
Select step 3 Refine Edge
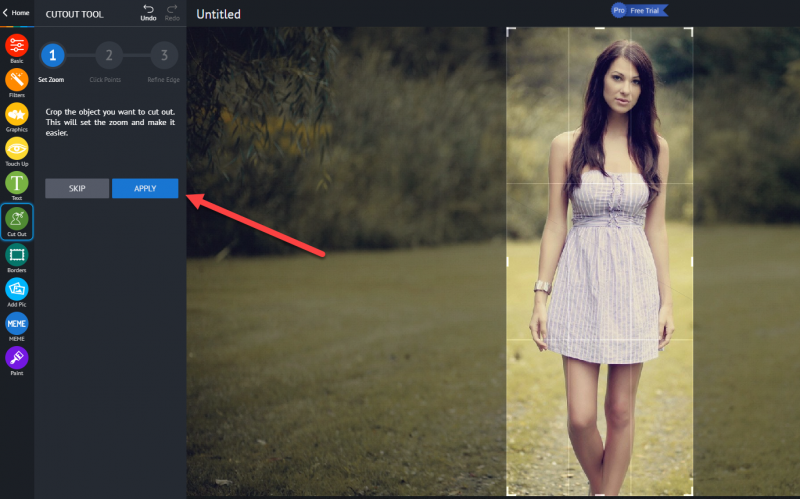tap(164, 55)
